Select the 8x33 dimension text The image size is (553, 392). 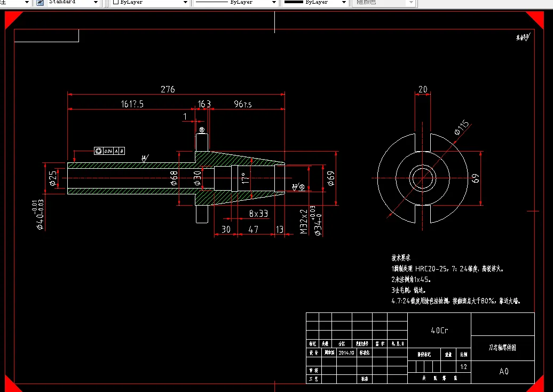click(258, 214)
